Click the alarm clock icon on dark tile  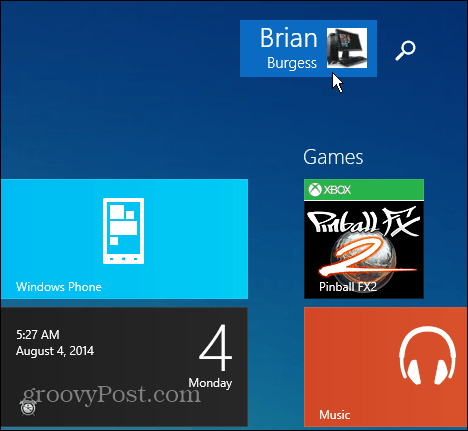pyautogui.click(x=28, y=407)
